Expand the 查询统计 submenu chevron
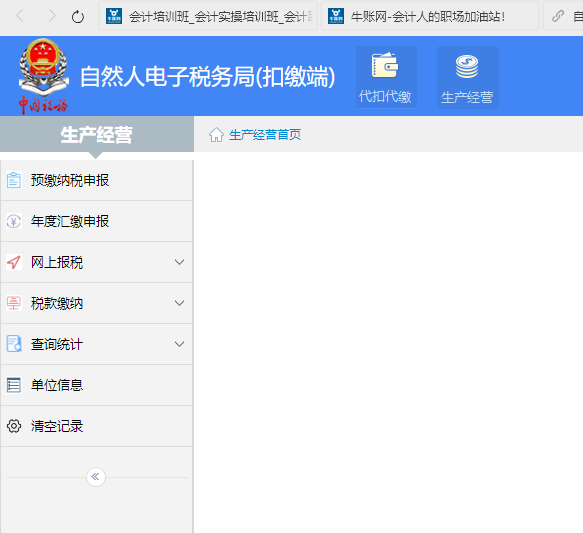This screenshot has width=583, height=533. [x=180, y=344]
